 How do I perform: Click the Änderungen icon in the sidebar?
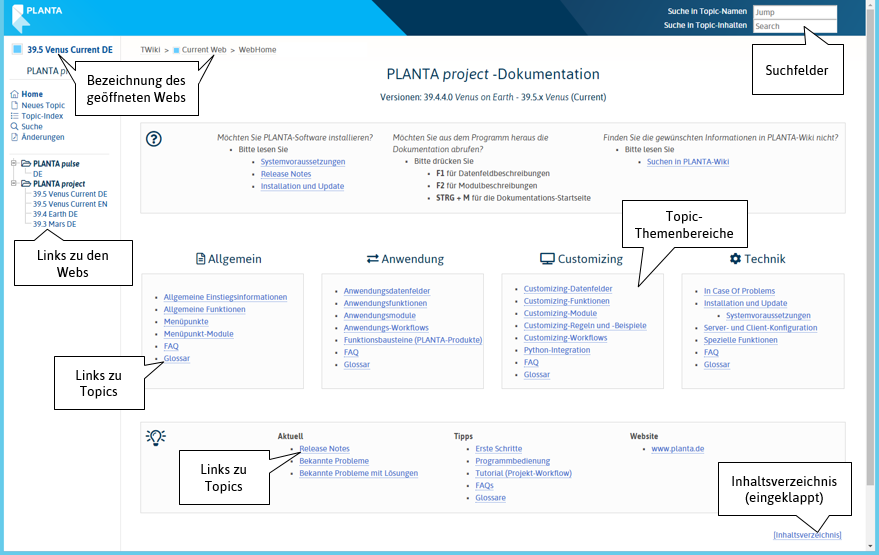coord(13,137)
